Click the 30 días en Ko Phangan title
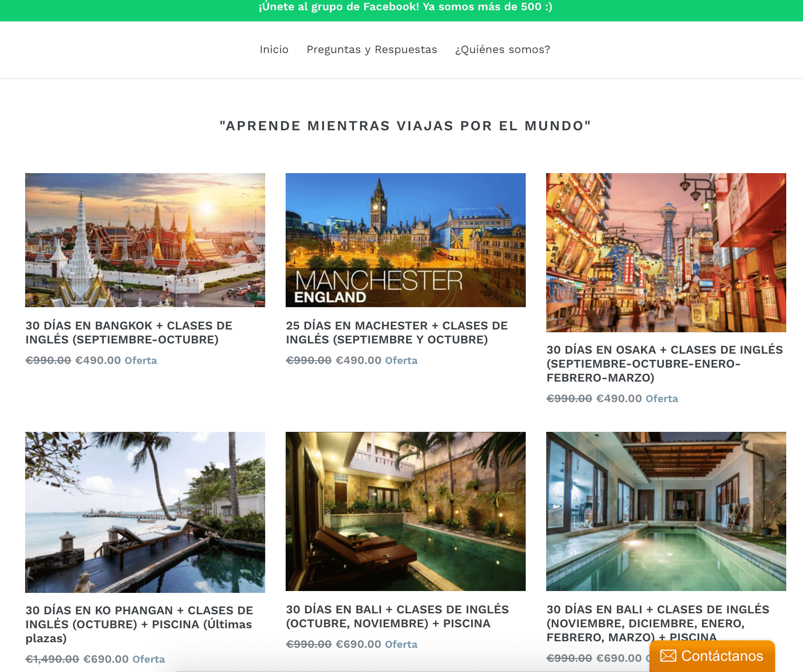Image resolution: width=803 pixels, height=672 pixels. pyautogui.click(x=139, y=624)
